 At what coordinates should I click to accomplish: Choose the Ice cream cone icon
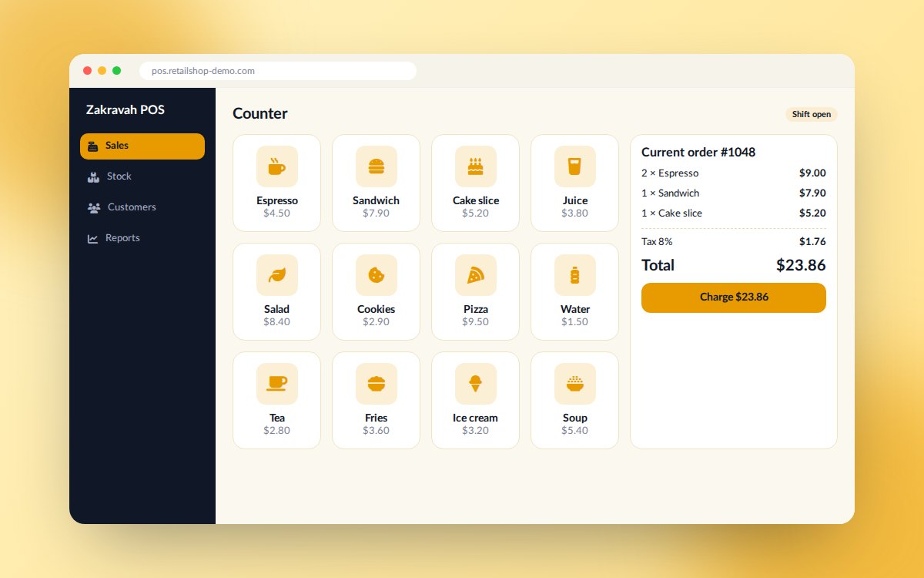click(x=476, y=384)
